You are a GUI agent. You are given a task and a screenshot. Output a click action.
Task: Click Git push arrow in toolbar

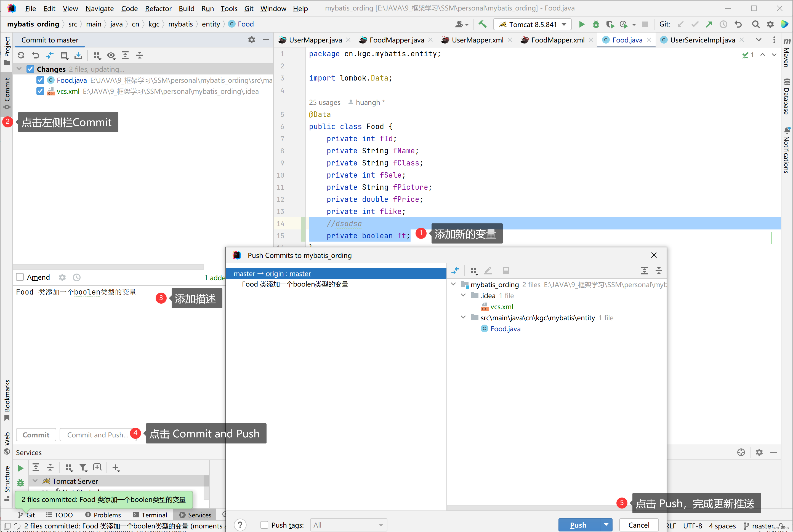[x=709, y=24]
